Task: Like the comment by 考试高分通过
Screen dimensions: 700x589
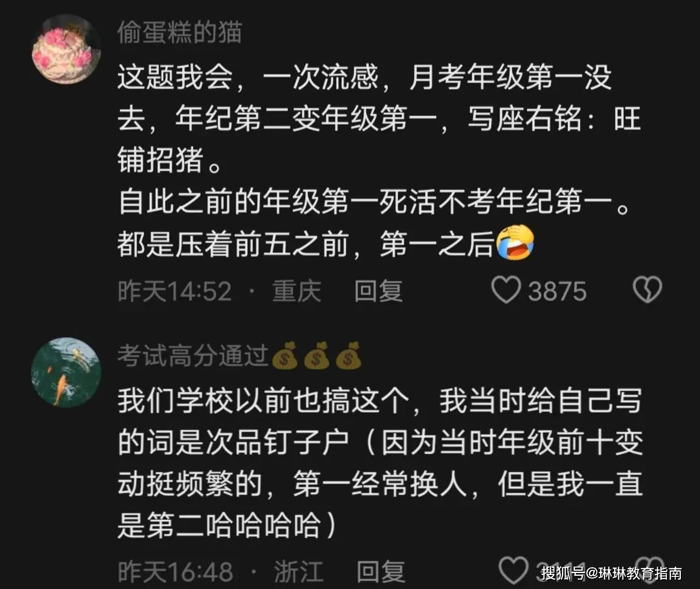Action: coord(513,570)
